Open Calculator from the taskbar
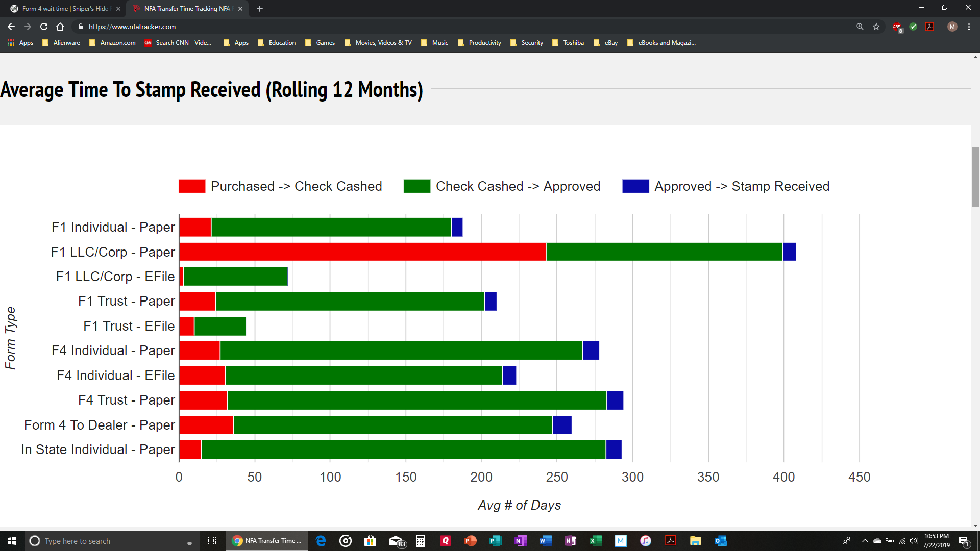Viewport: 980px width, 551px height. tap(421, 541)
